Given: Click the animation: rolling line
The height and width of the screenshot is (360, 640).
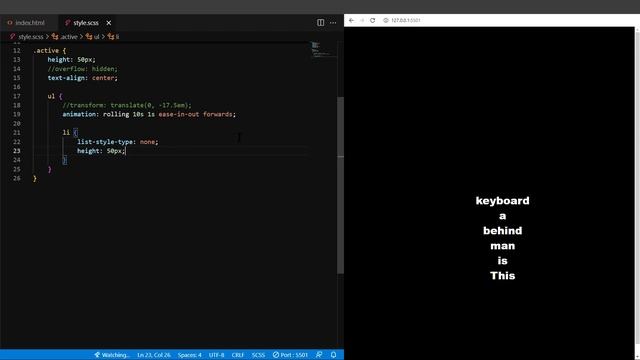Looking at the screenshot, I should pos(149,114).
